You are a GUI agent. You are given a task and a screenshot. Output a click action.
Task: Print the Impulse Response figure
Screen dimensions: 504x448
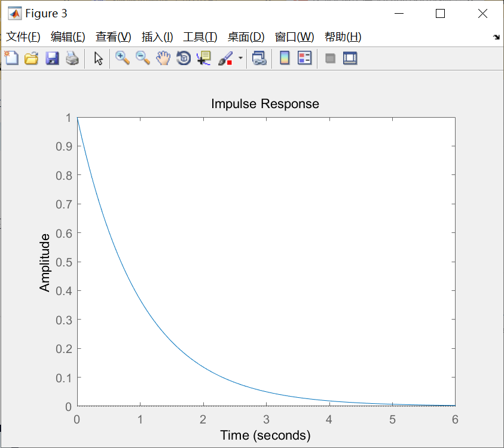point(71,58)
